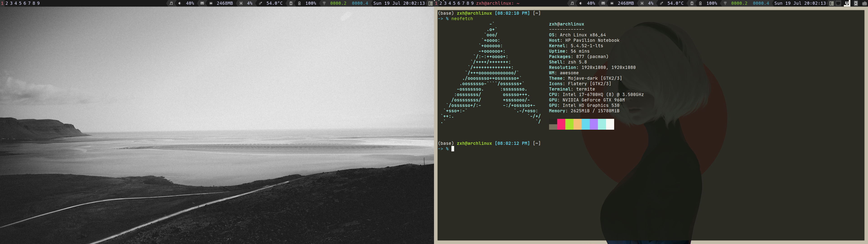
Task: Open Dropbox from the system tray
Action: 847,3
